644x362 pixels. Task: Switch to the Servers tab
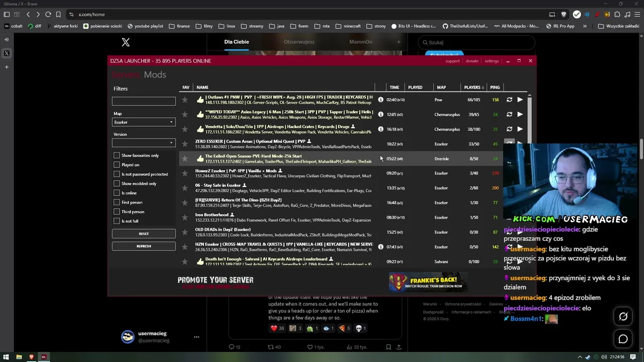coord(126,75)
